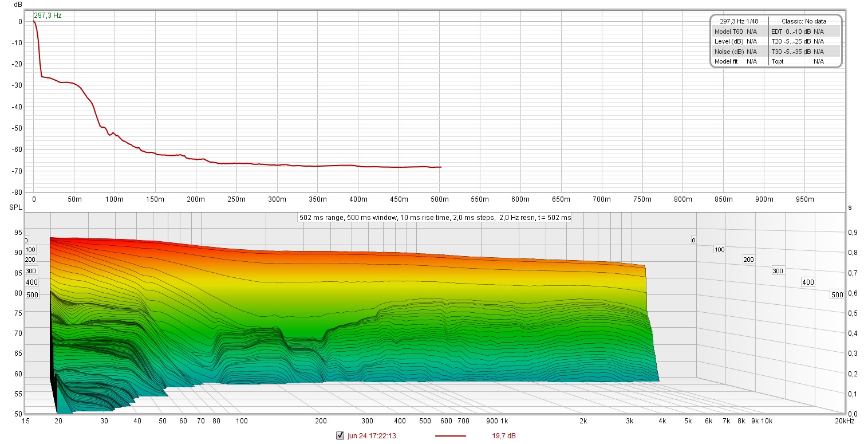The image size is (868, 444).
Task: Click the right-side 500 ms time slice label
Action: click(x=837, y=294)
